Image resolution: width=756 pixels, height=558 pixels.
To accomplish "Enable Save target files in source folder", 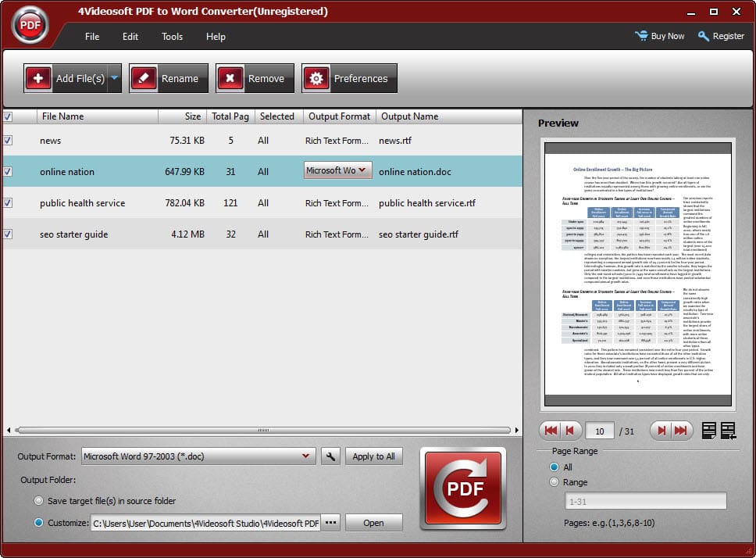I will [x=38, y=500].
